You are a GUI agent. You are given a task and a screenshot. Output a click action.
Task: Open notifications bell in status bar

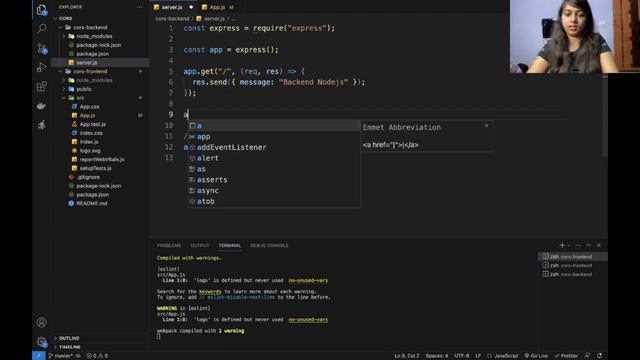[599, 356]
